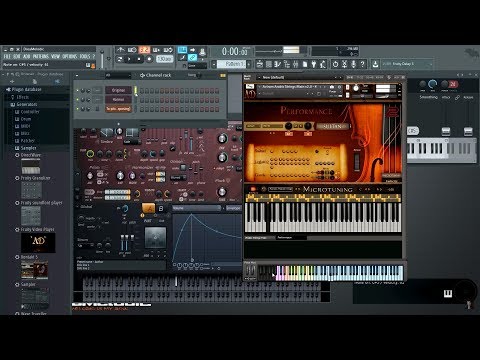
Task: Mute the second channel green LED
Action: click(x=77, y=99)
